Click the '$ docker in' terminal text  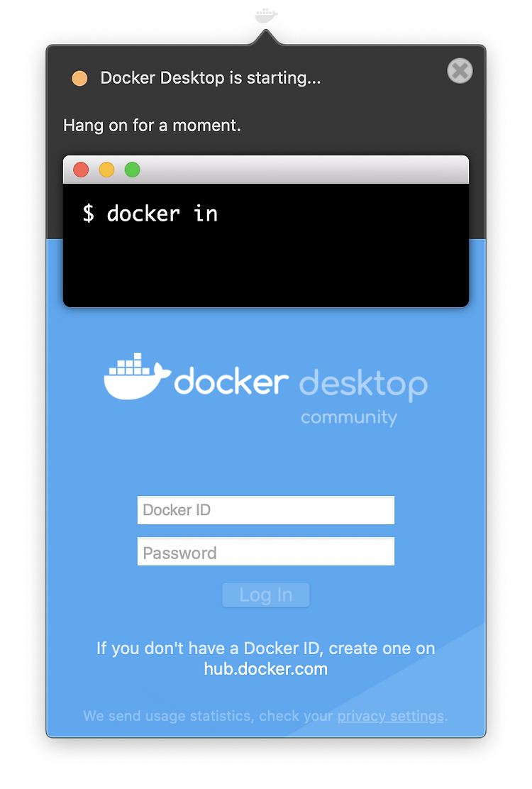coord(150,214)
